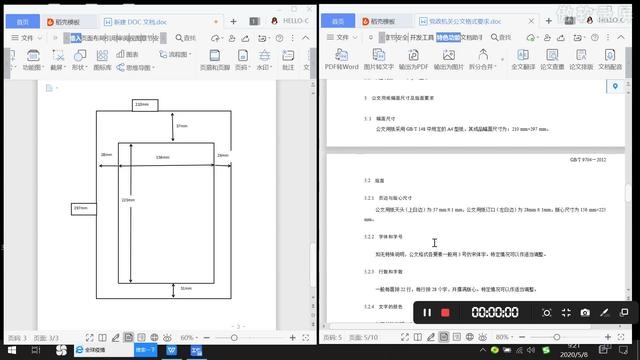Open Windows Start menu
640x360 pixels.
12,351
